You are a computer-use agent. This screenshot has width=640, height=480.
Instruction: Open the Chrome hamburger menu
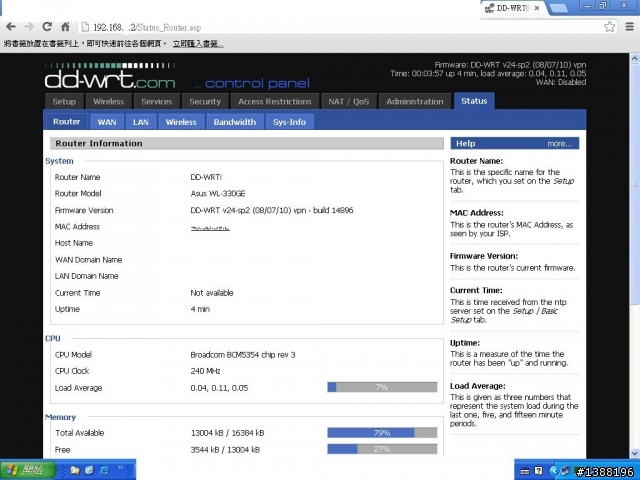(x=630, y=27)
